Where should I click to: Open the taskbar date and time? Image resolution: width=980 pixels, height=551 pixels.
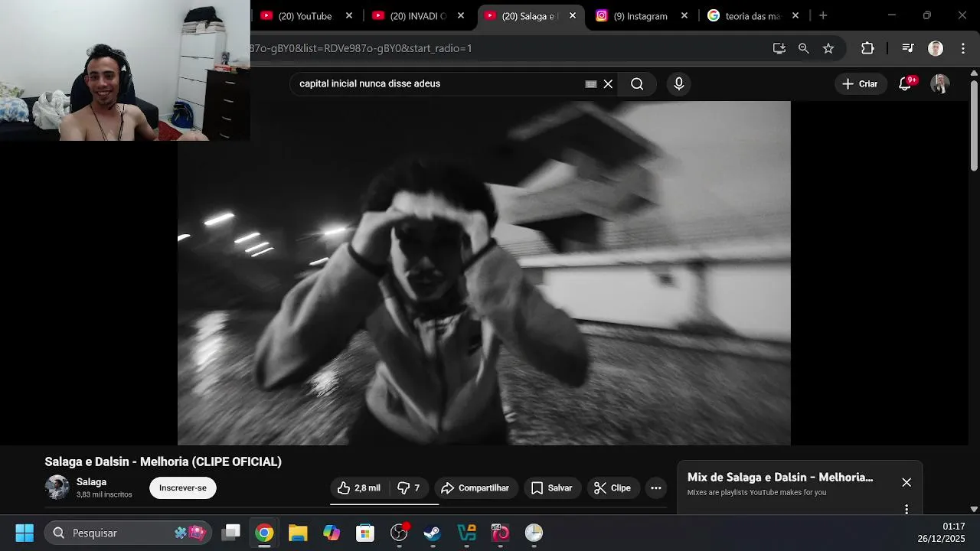942,533
